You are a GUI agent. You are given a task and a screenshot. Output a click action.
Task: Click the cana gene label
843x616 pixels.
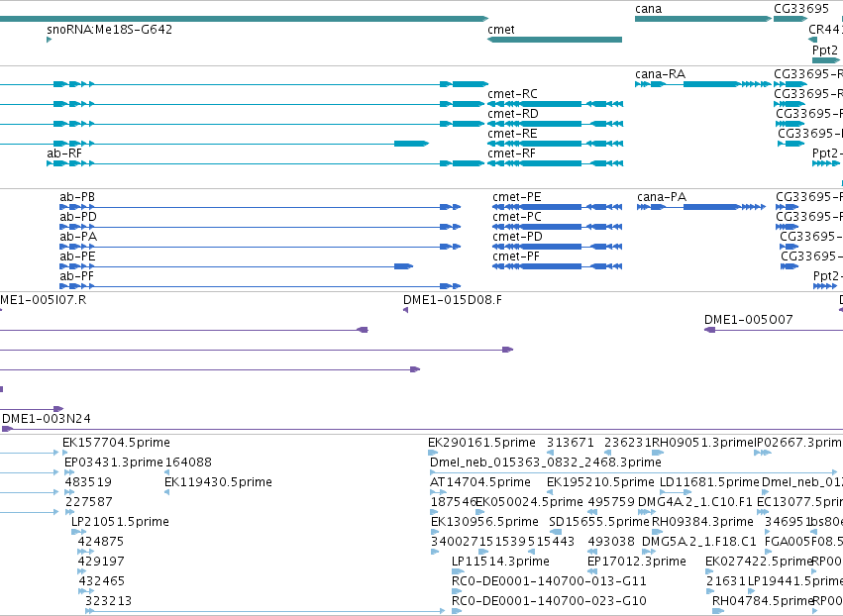pos(649,9)
